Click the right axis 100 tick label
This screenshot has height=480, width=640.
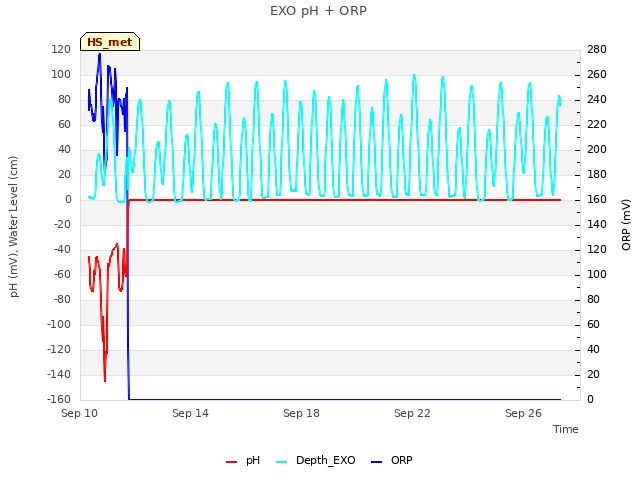click(597, 274)
